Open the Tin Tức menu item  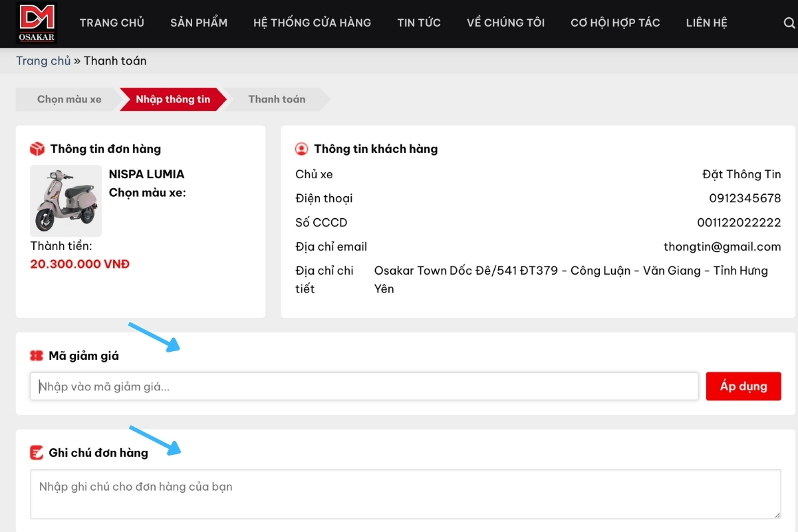click(419, 23)
